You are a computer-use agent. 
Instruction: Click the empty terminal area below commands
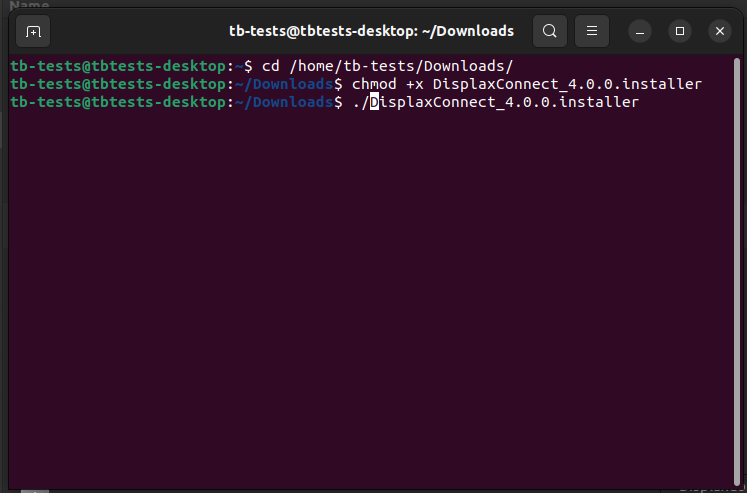pos(373,300)
